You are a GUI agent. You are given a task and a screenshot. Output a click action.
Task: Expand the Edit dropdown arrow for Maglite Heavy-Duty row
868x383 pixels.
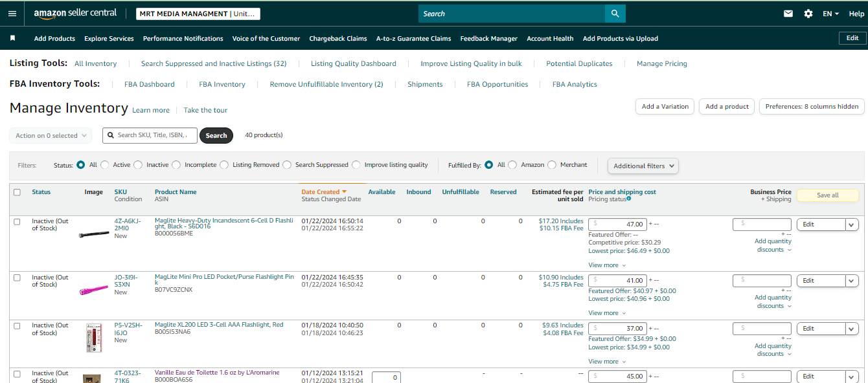click(852, 224)
